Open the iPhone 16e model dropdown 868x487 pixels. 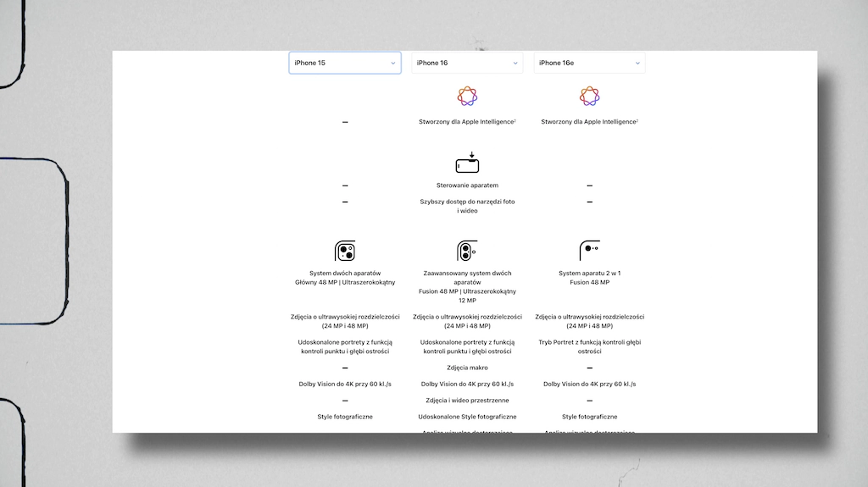(590, 63)
